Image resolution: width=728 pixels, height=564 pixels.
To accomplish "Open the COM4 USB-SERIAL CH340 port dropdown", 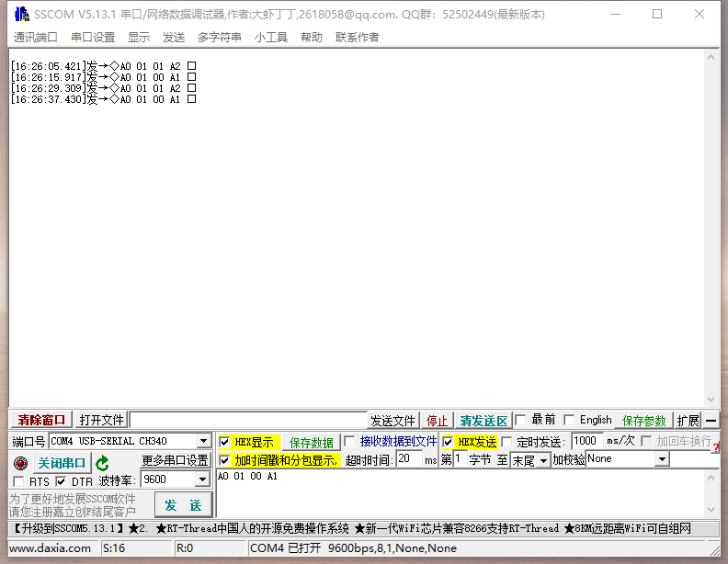I will pos(203,441).
